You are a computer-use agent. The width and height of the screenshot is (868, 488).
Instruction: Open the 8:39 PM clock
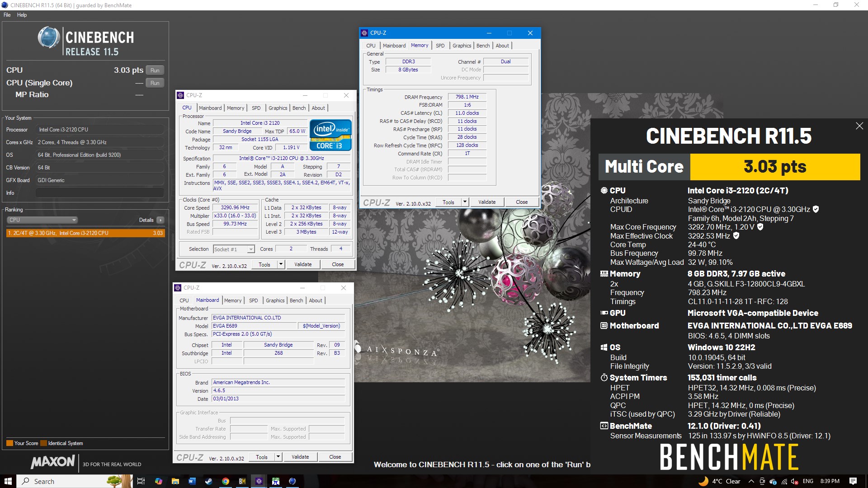pyautogui.click(x=830, y=481)
